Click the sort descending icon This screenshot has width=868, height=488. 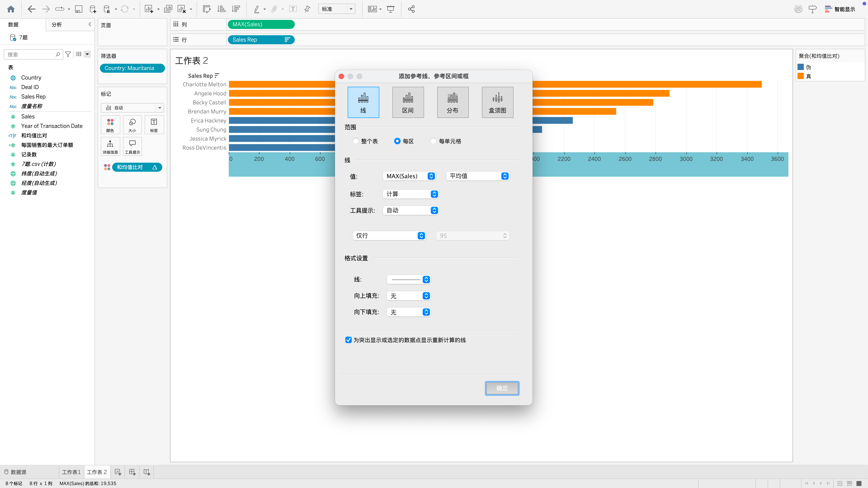(x=236, y=9)
